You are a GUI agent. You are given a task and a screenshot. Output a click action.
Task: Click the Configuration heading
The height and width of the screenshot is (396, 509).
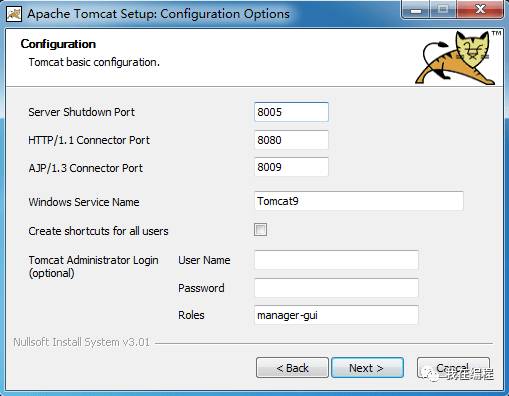tap(58, 44)
